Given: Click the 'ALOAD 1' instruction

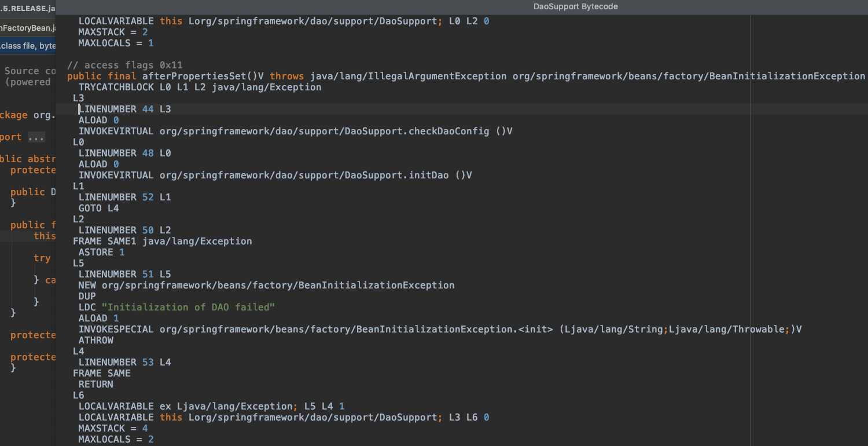Looking at the screenshot, I should tap(98, 318).
